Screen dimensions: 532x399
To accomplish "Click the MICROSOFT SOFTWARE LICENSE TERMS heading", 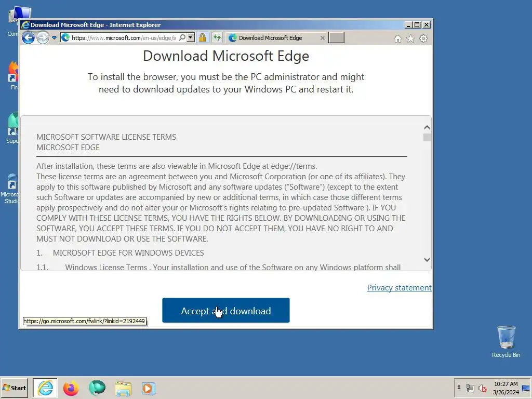I will [106, 137].
